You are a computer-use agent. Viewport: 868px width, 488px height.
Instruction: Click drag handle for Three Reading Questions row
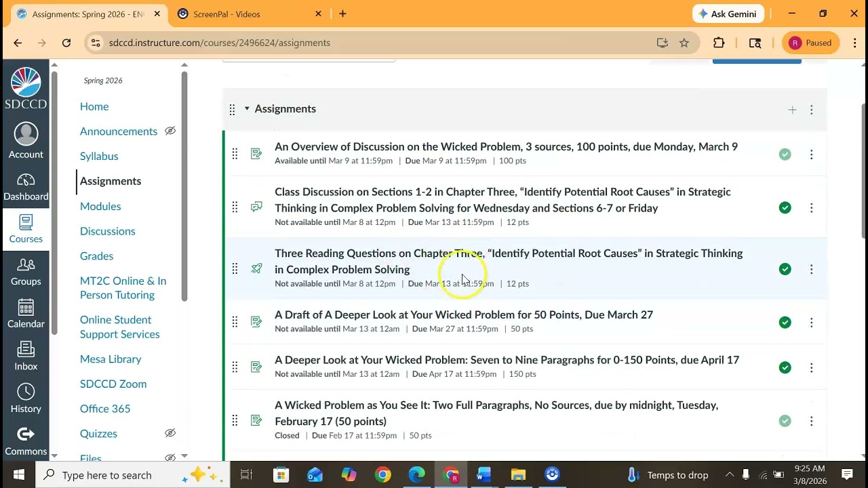(235, 269)
